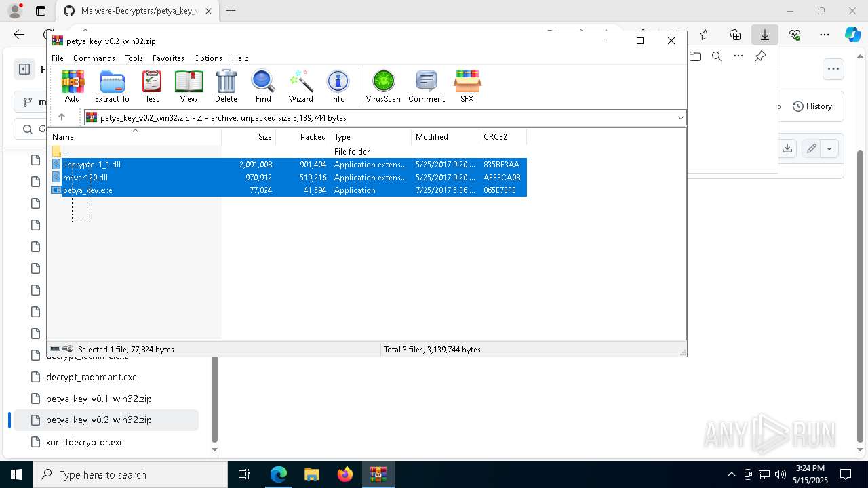Show archive Info
The image size is (868, 488).
pyautogui.click(x=338, y=86)
